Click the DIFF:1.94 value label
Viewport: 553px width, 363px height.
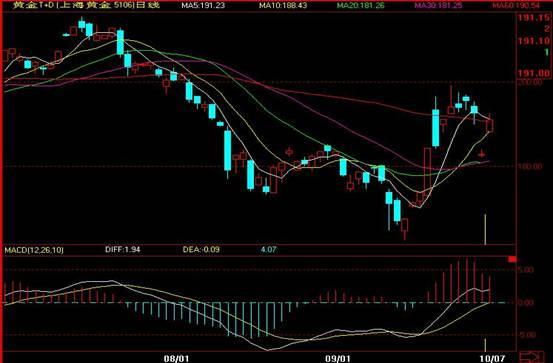click(x=122, y=250)
